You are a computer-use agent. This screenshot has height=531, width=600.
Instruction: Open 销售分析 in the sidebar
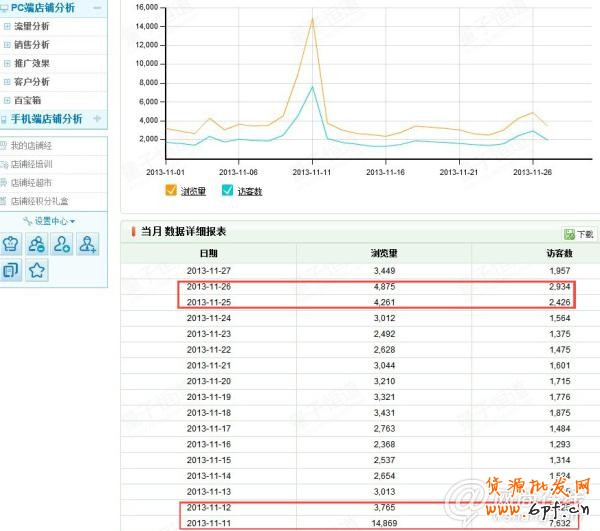(x=32, y=45)
